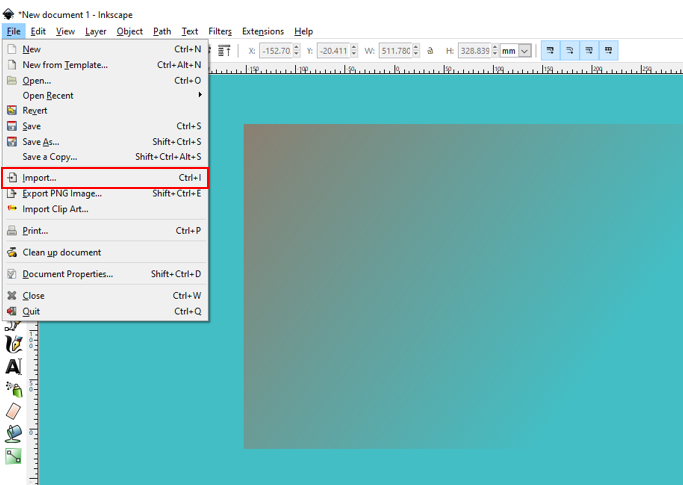The width and height of the screenshot is (683, 485).
Task: Open the Filters menu
Action: click(x=220, y=31)
